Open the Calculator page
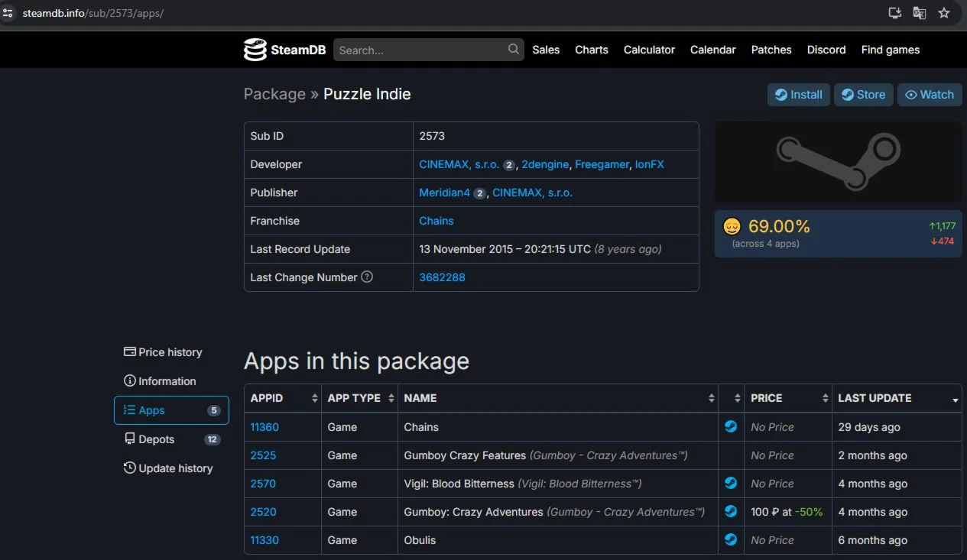 click(x=649, y=50)
